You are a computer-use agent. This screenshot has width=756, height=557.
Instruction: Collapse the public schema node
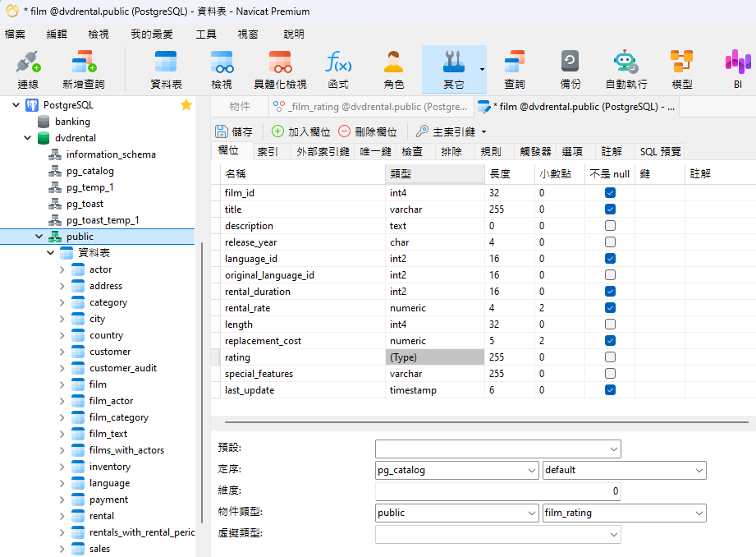click(x=39, y=237)
